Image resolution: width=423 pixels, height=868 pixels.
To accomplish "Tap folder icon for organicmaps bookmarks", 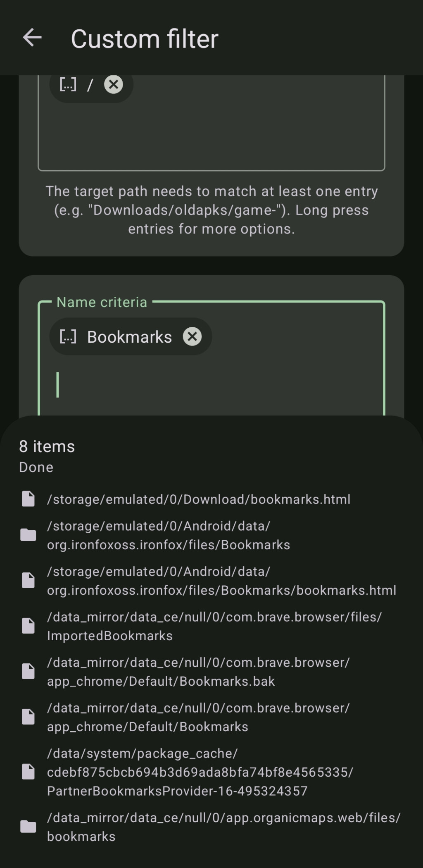I will pyautogui.click(x=28, y=827).
